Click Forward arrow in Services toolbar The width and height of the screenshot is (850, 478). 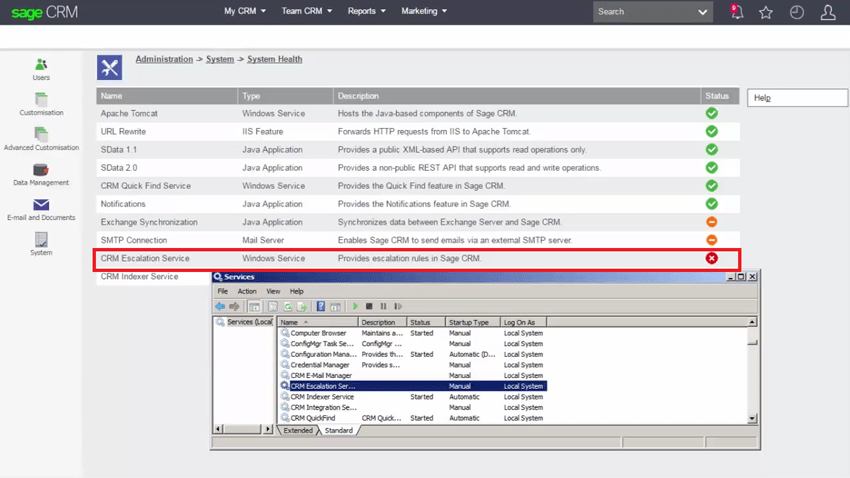pos(234,306)
